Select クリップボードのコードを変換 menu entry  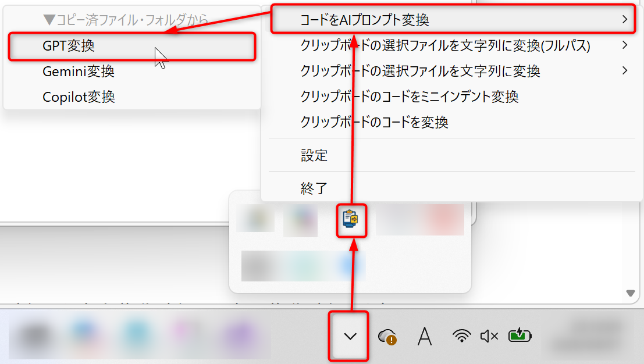click(x=374, y=122)
